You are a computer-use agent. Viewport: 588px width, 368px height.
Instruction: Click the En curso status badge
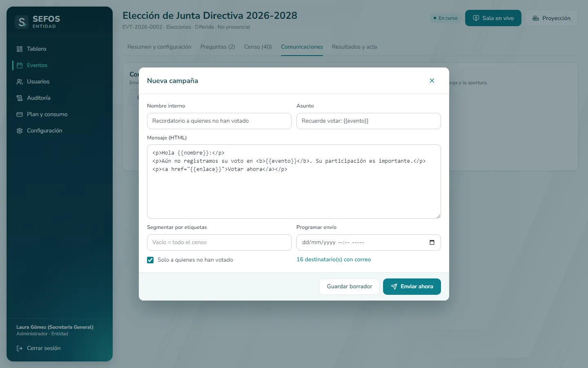(445, 18)
